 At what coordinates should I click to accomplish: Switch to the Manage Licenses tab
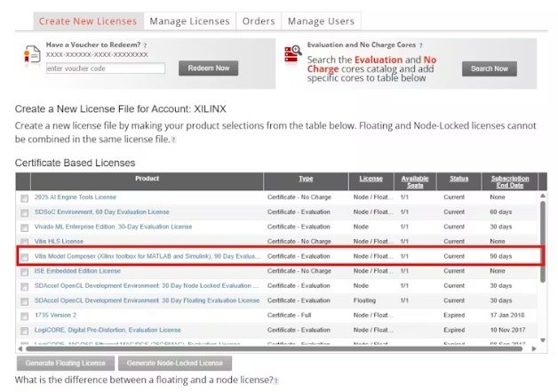click(189, 20)
